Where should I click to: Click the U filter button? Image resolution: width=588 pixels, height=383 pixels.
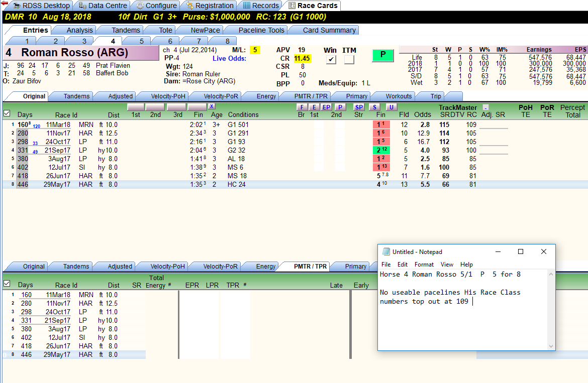click(391, 107)
